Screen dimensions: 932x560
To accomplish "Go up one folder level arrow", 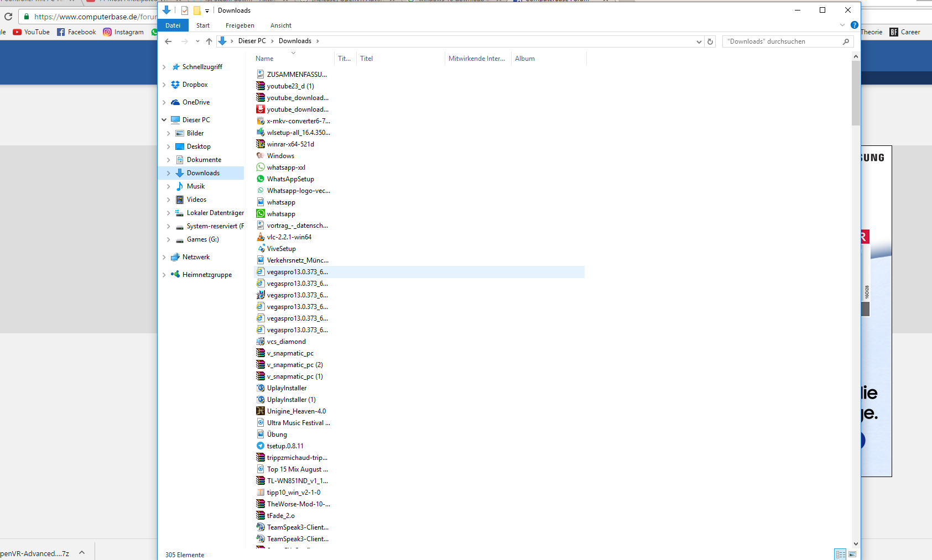I will click(x=209, y=41).
